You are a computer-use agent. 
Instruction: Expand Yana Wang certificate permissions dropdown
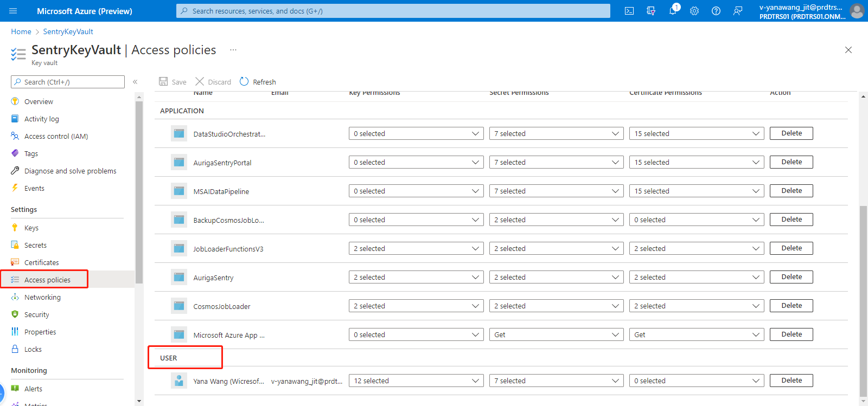point(697,381)
